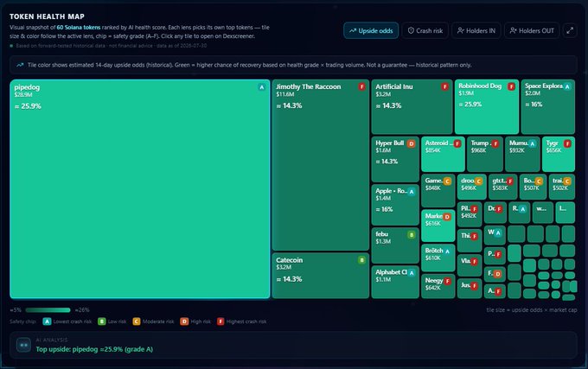Open the Brötch tile valued $610K
The width and height of the screenshot is (588, 369).
pos(438,258)
